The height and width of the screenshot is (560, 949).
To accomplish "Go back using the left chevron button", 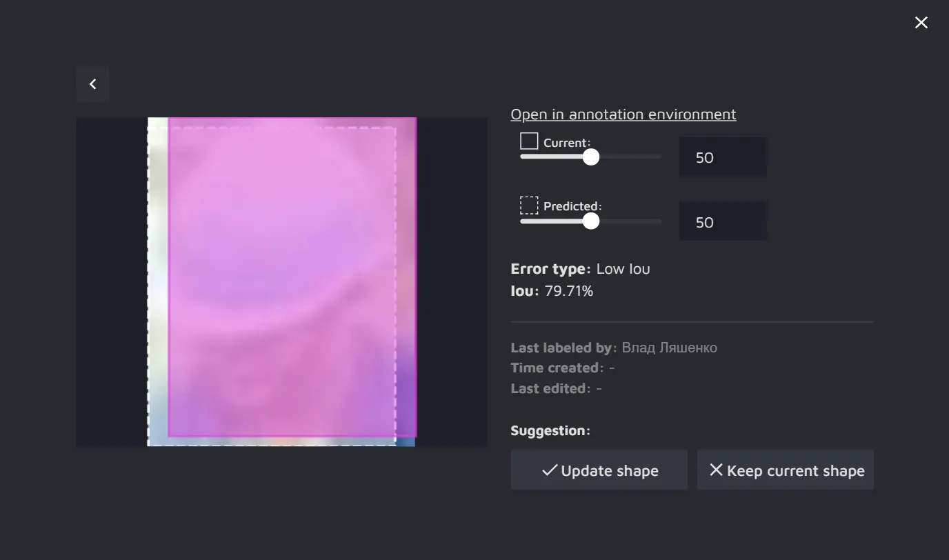I will [x=92, y=84].
